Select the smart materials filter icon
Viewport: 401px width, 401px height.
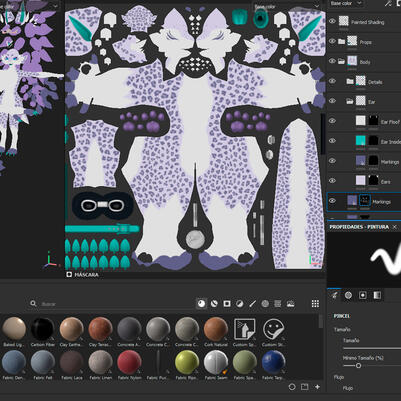[214, 304]
